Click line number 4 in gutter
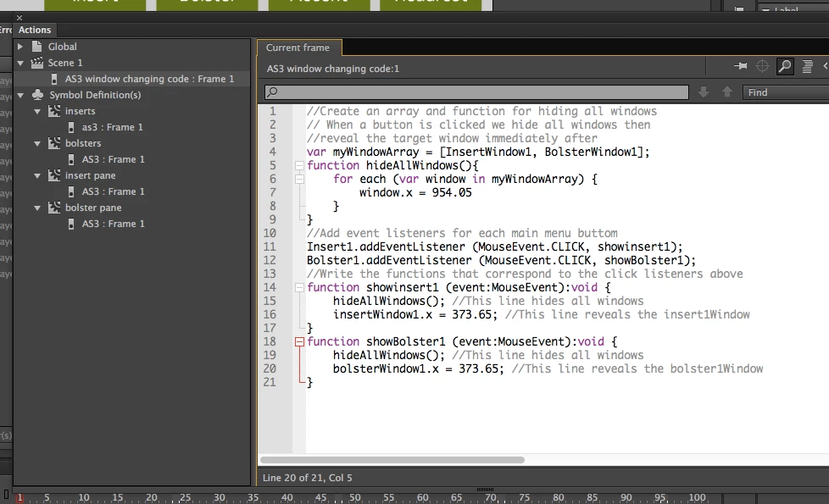Viewport: 829px width, 504px height. (x=273, y=152)
